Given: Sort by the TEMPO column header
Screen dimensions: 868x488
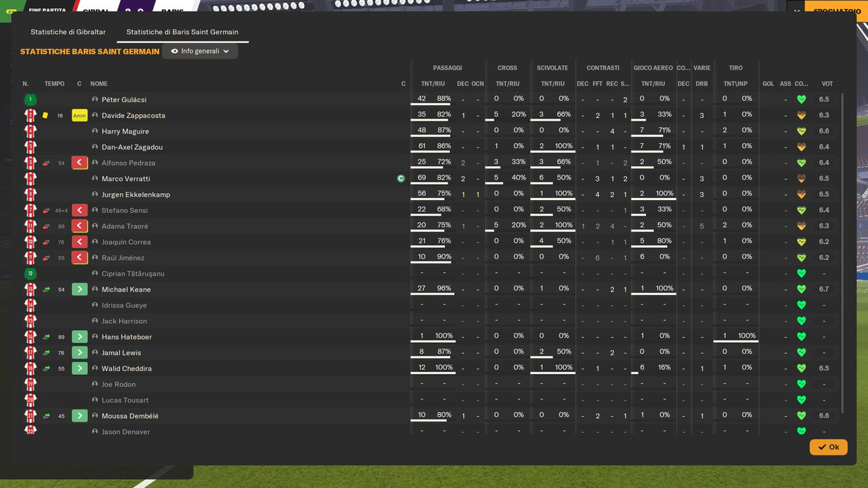Looking at the screenshot, I should tap(54, 84).
